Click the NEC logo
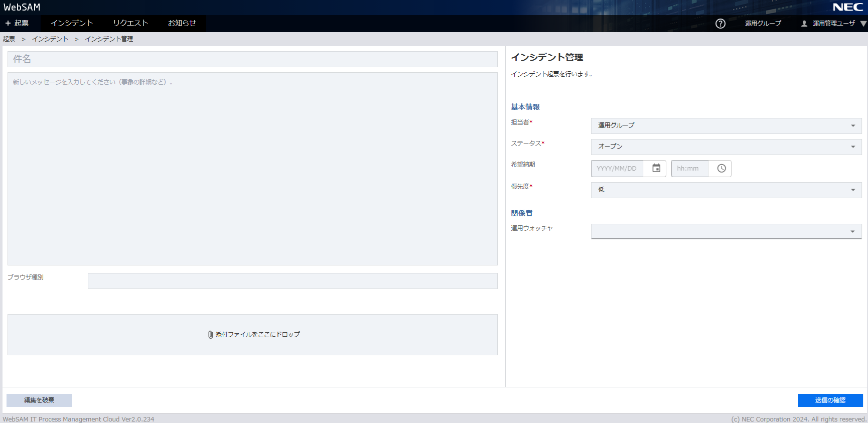Image resolution: width=868 pixels, height=423 pixels. point(848,7)
